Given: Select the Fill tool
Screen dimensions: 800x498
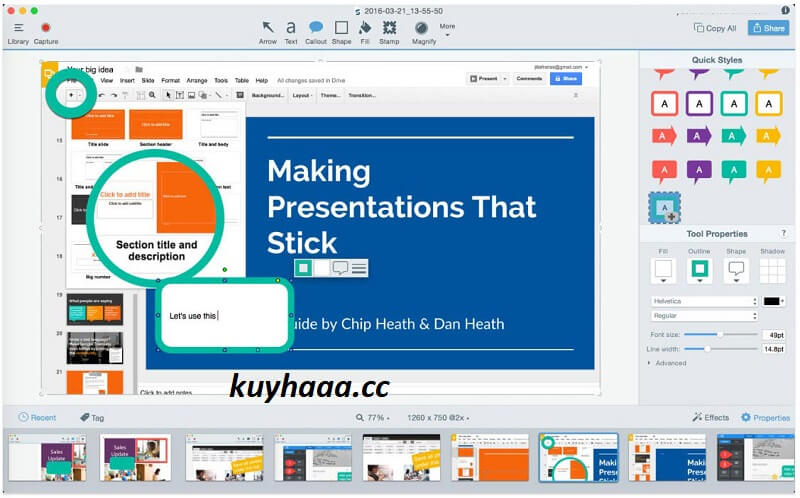Looking at the screenshot, I should point(365,33).
